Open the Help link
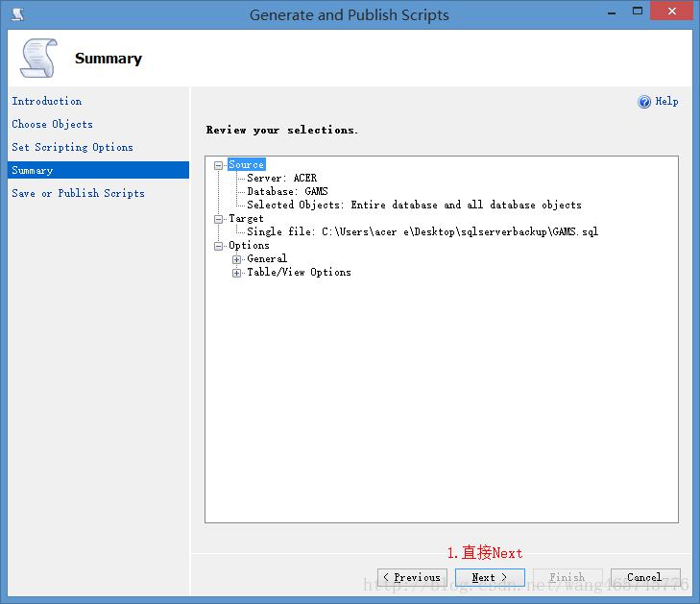Viewport: 700px width, 604px height. point(666,101)
